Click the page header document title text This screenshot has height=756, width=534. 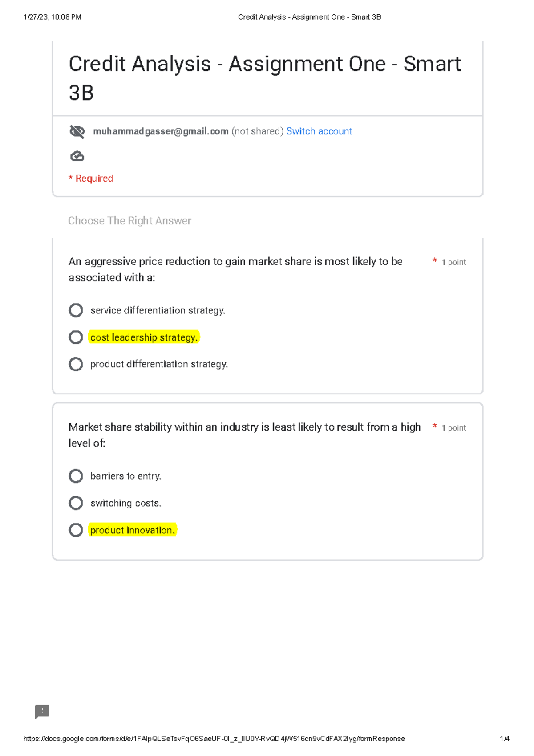309,17
